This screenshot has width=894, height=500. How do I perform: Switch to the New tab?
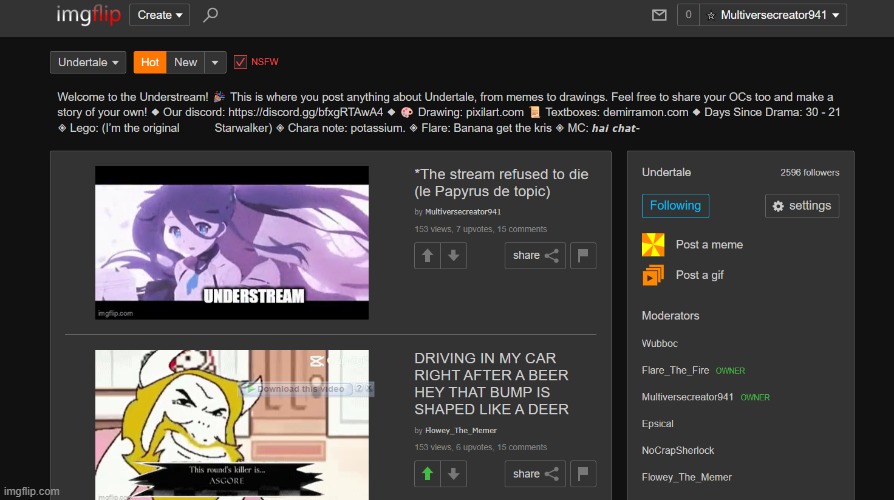coord(185,62)
